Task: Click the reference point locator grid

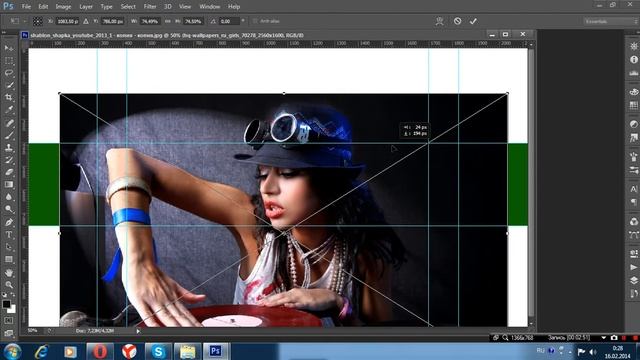Action: pos(38,21)
